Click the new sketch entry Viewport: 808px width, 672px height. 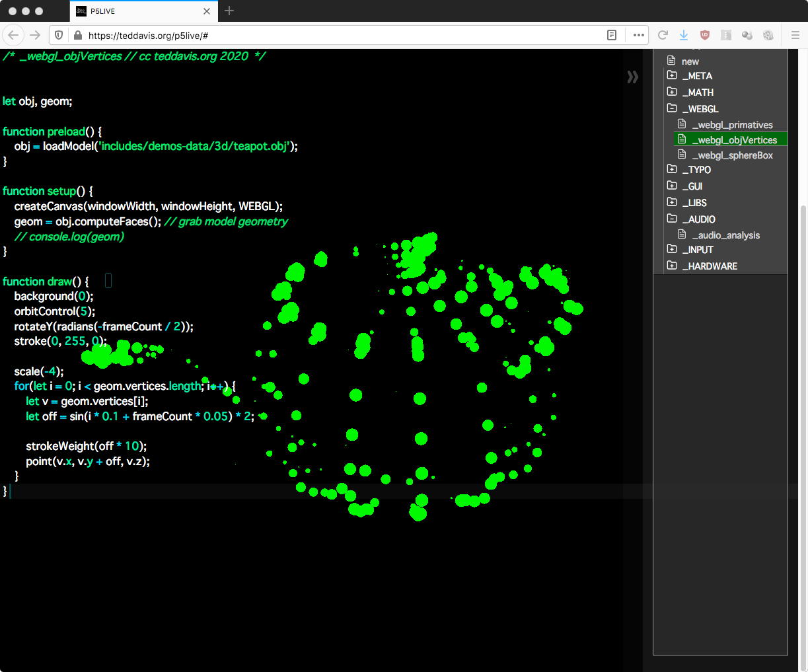tap(690, 61)
